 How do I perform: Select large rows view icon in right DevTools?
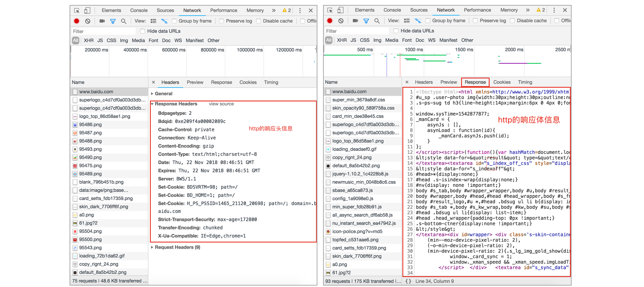[x=407, y=21]
